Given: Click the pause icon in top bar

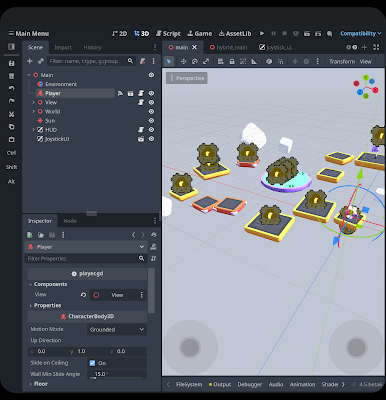Looking at the screenshot, I should 273,33.
